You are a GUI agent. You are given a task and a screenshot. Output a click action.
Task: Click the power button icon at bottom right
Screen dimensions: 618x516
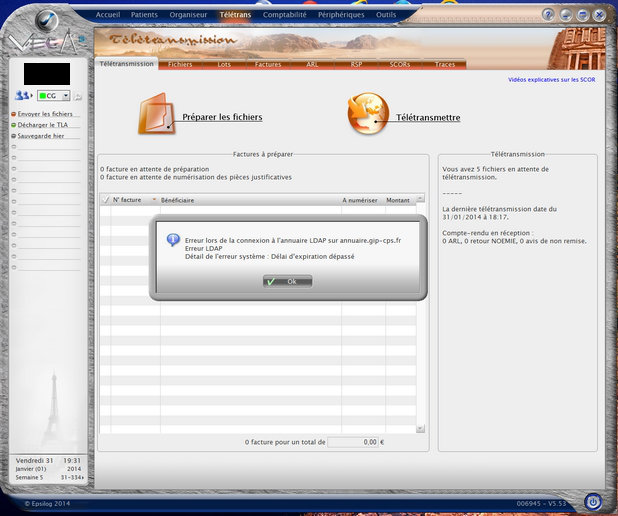tap(593, 502)
